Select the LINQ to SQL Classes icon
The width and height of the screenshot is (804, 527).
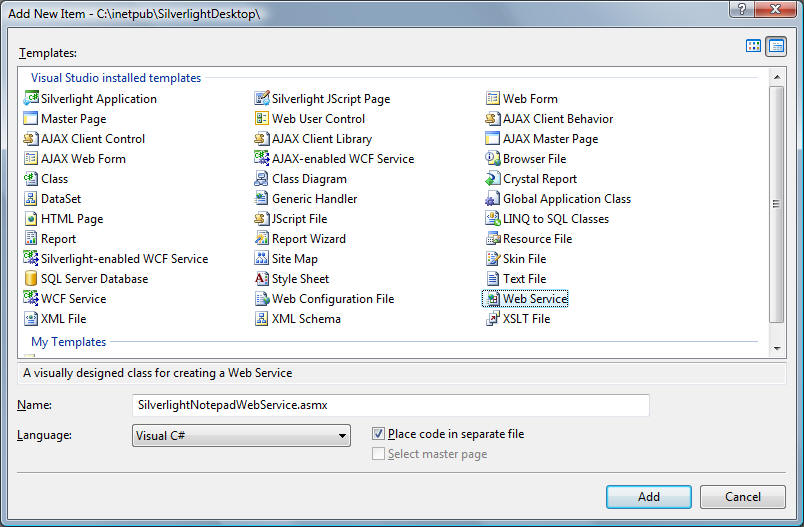[492, 218]
